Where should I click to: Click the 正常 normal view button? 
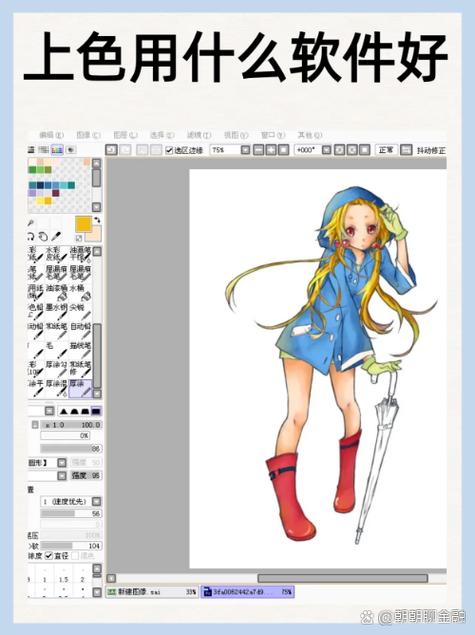click(386, 150)
